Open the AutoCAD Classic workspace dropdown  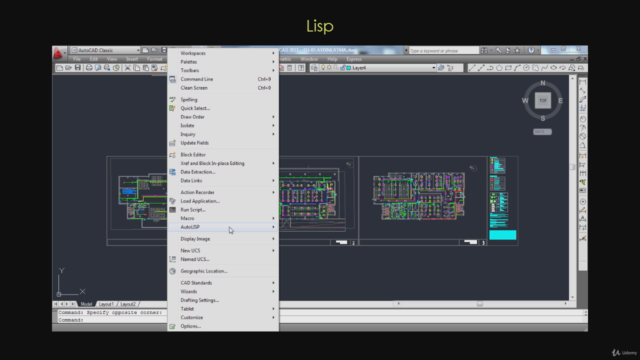pos(105,50)
